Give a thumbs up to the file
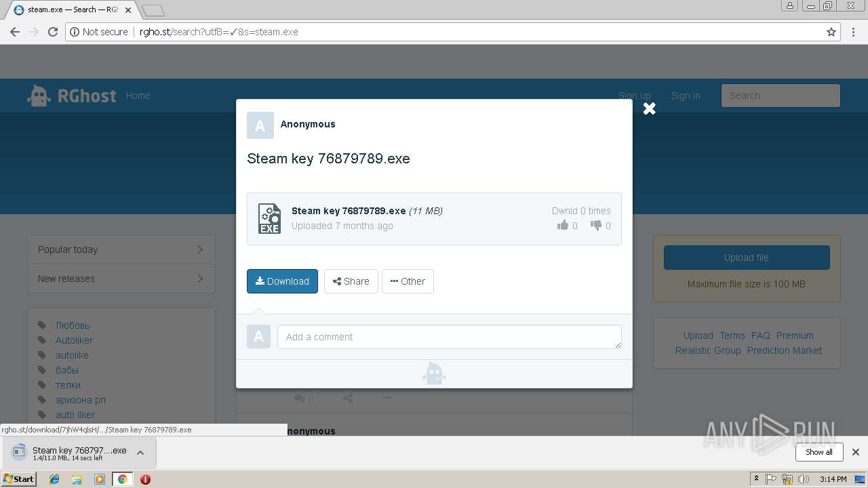The height and width of the screenshot is (488, 868). (563, 225)
